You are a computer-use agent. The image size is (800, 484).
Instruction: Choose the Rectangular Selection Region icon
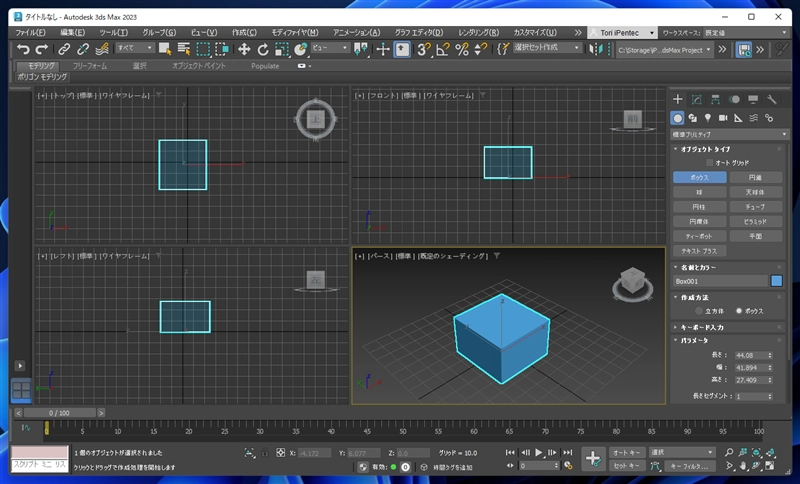(x=203, y=49)
